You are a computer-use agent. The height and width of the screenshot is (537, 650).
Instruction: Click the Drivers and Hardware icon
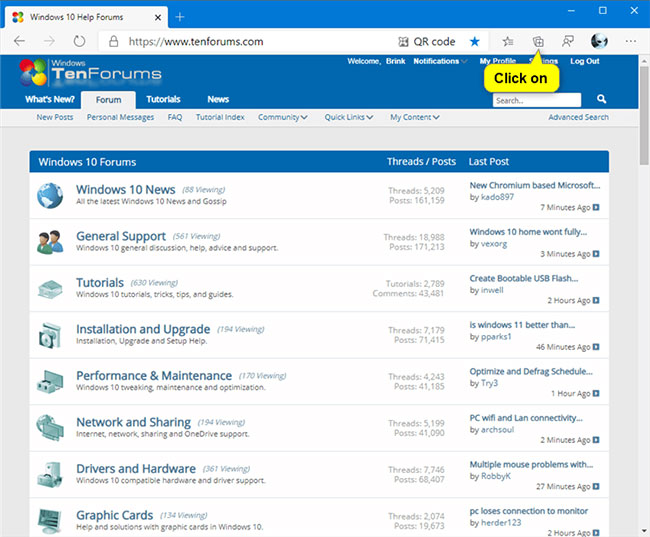coord(50,474)
